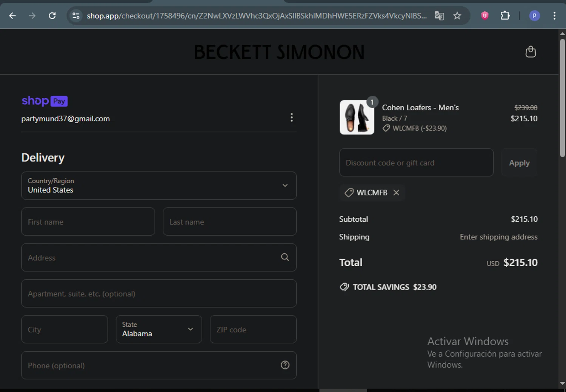Click the First name field
Image resolution: width=566 pixels, height=392 pixels.
tap(88, 222)
